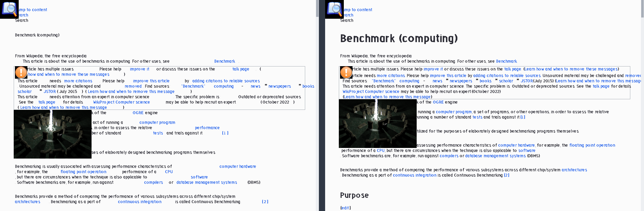The width and height of the screenshot is (644, 211).
Task: Open 'continuous integration' link in right pane
Action: point(415,175)
